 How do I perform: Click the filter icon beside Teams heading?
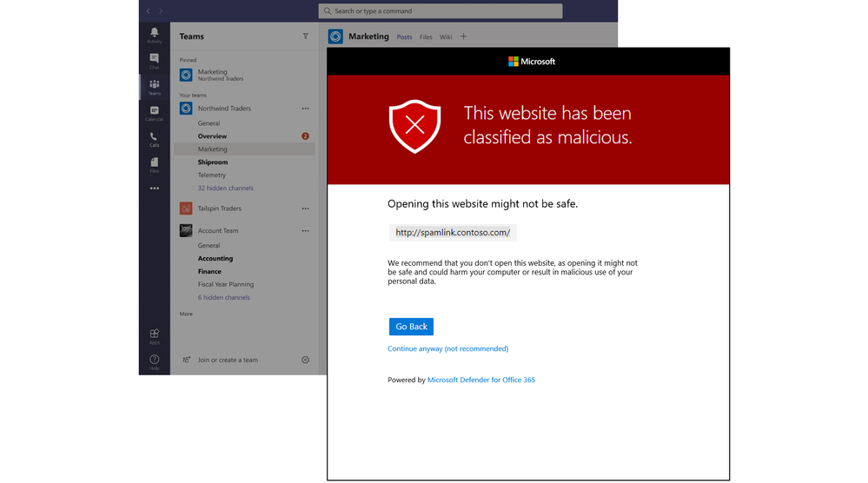click(306, 36)
